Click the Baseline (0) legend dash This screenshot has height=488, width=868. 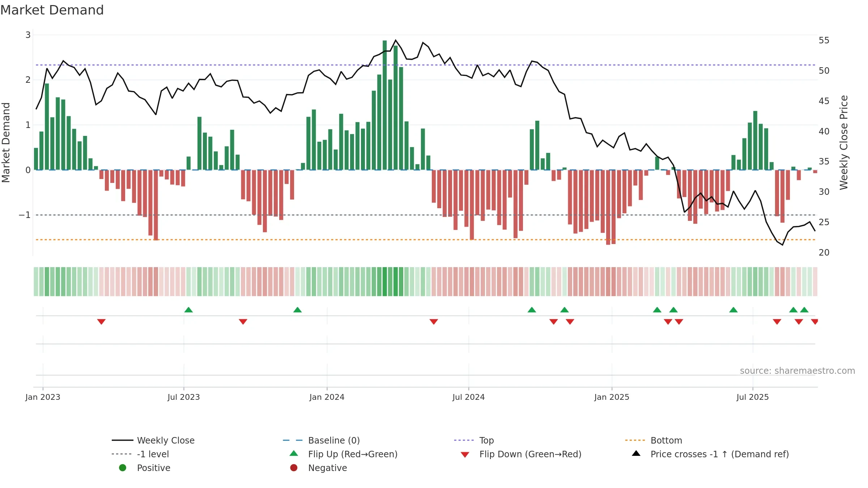tap(293, 440)
